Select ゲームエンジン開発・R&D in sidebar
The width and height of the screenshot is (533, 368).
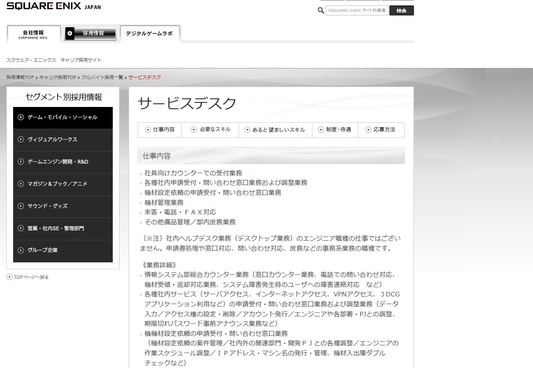pos(63,162)
